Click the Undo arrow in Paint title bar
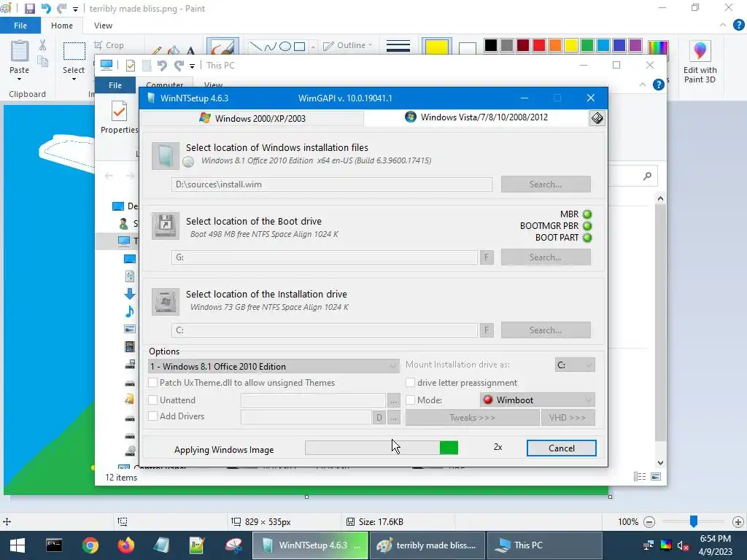 (x=46, y=9)
